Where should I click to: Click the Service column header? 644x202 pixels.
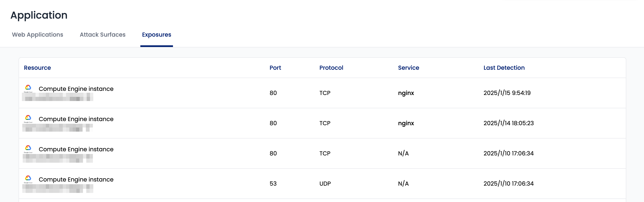pyautogui.click(x=408, y=68)
